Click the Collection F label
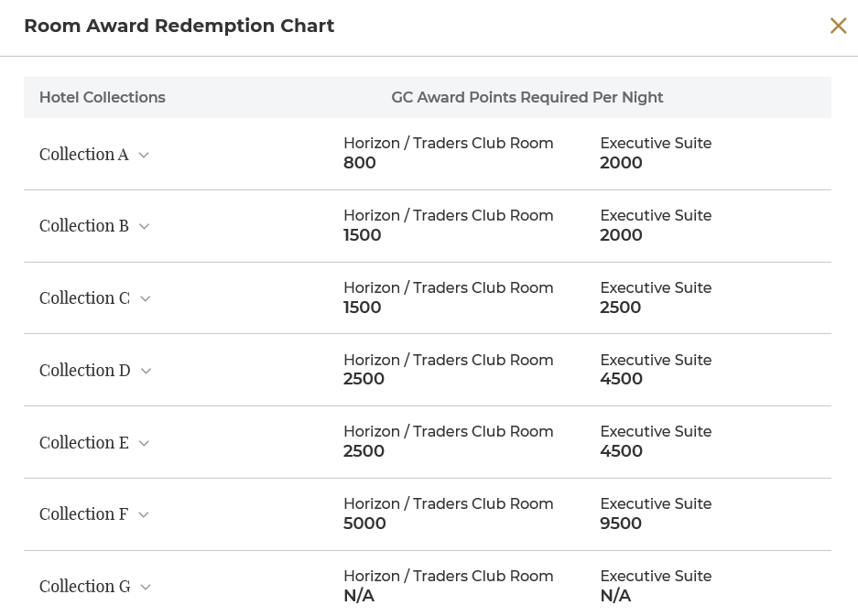The width and height of the screenshot is (858, 616). coord(83,513)
